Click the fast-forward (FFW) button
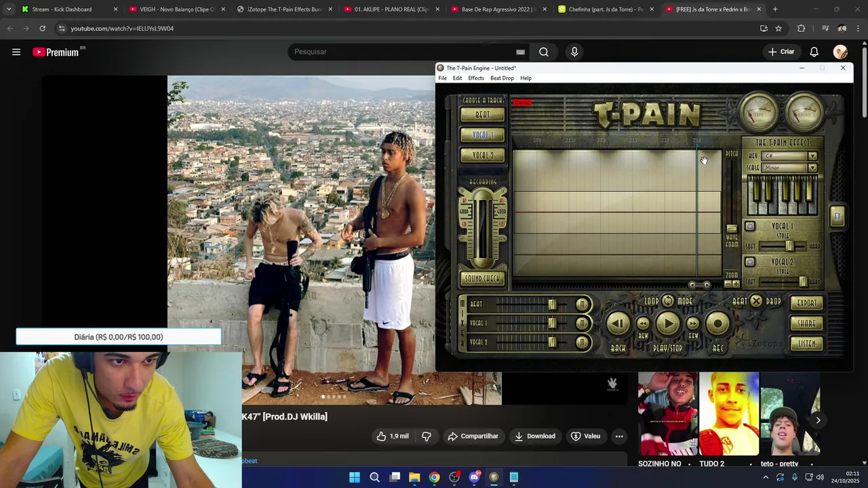The height and width of the screenshot is (488, 868). (x=693, y=324)
